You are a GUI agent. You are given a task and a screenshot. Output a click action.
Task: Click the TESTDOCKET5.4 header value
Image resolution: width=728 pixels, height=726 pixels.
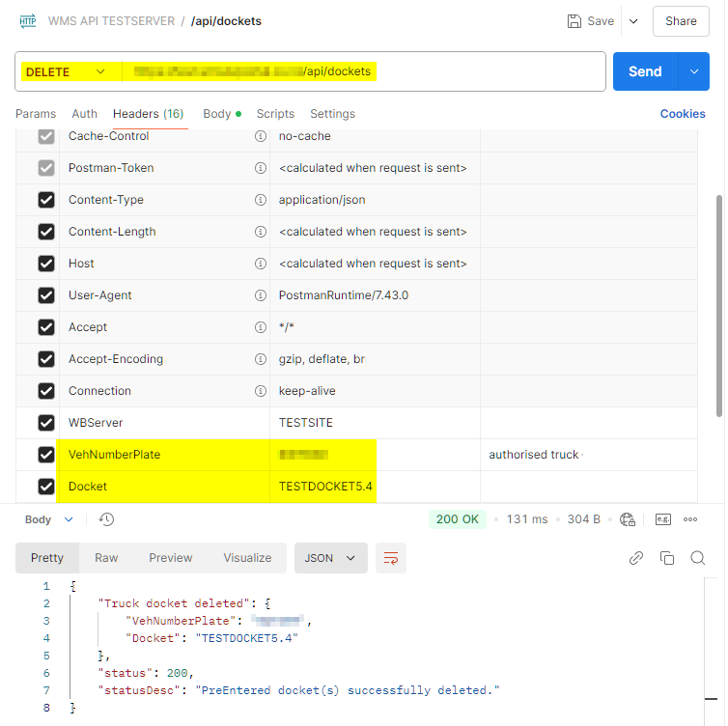pyautogui.click(x=325, y=487)
